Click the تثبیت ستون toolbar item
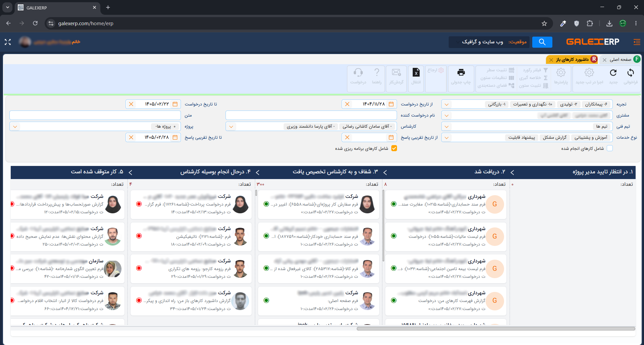The image size is (644, 345). [533, 86]
